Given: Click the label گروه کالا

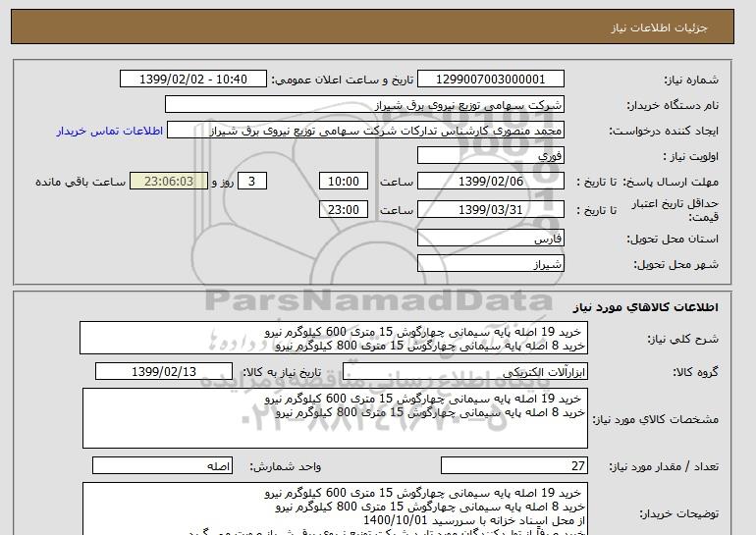Looking at the screenshot, I should pyautogui.click(x=695, y=372).
